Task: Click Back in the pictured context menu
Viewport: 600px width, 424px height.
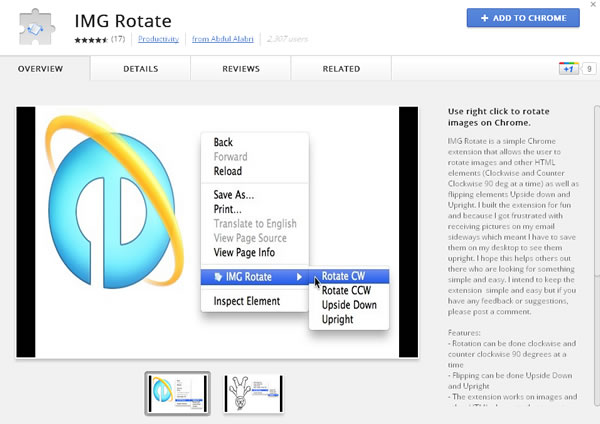Action: click(223, 142)
